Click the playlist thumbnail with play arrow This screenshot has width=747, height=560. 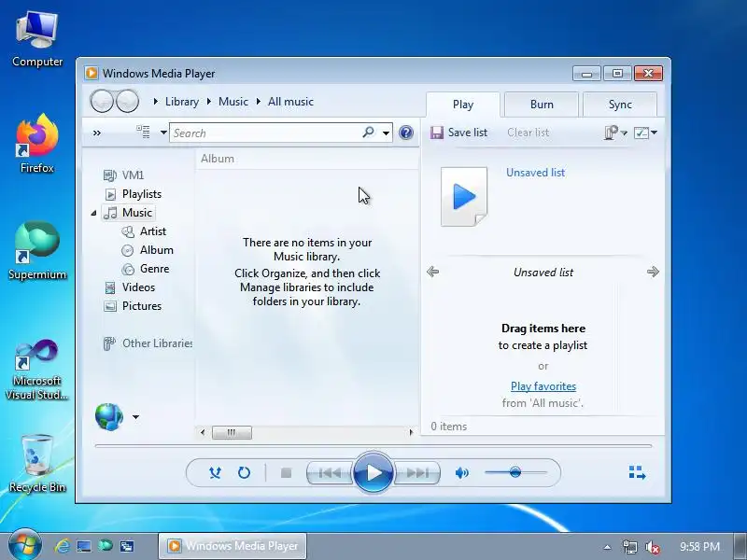[464, 196]
